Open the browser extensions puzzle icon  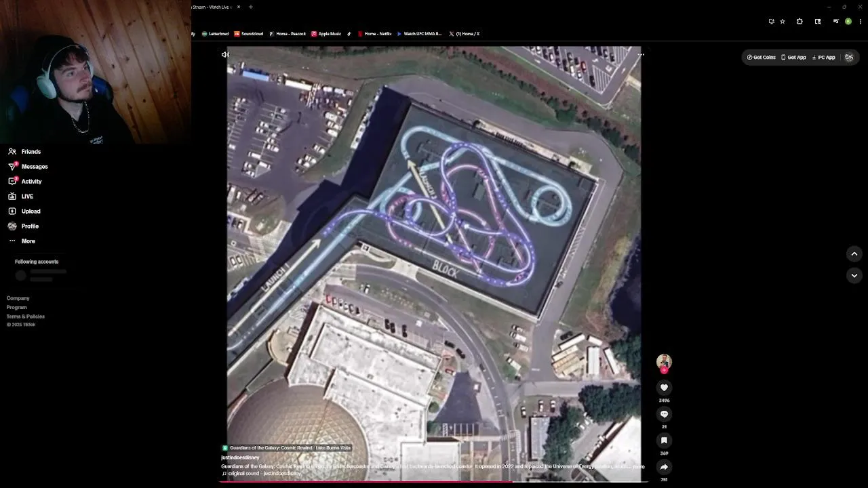pos(800,21)
